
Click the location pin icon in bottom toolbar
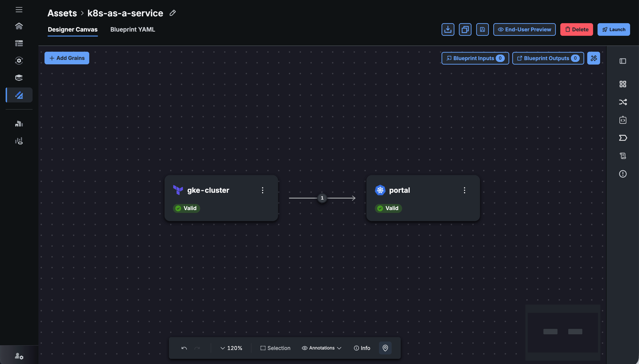[x=385, y=348]
